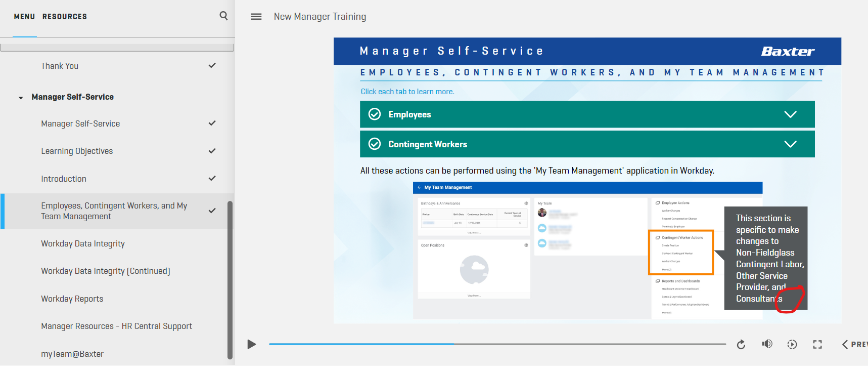Play the course slide

click(x=251, y=345)
